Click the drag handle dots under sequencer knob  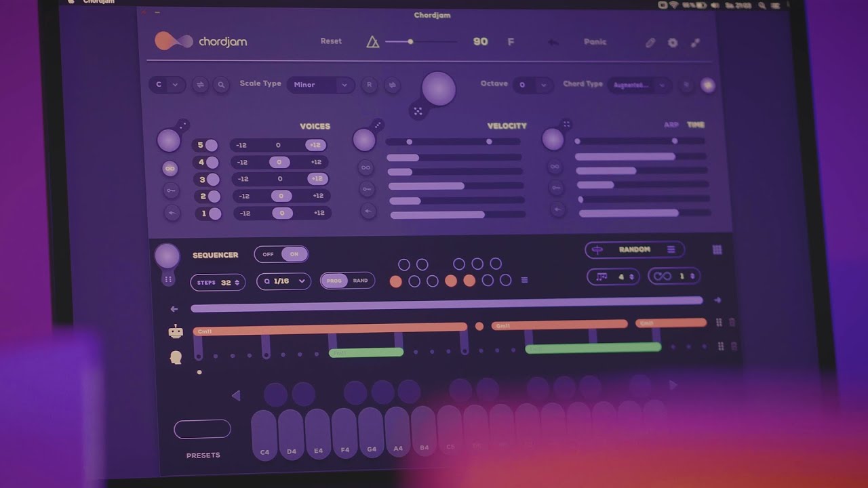click(167, 279)
